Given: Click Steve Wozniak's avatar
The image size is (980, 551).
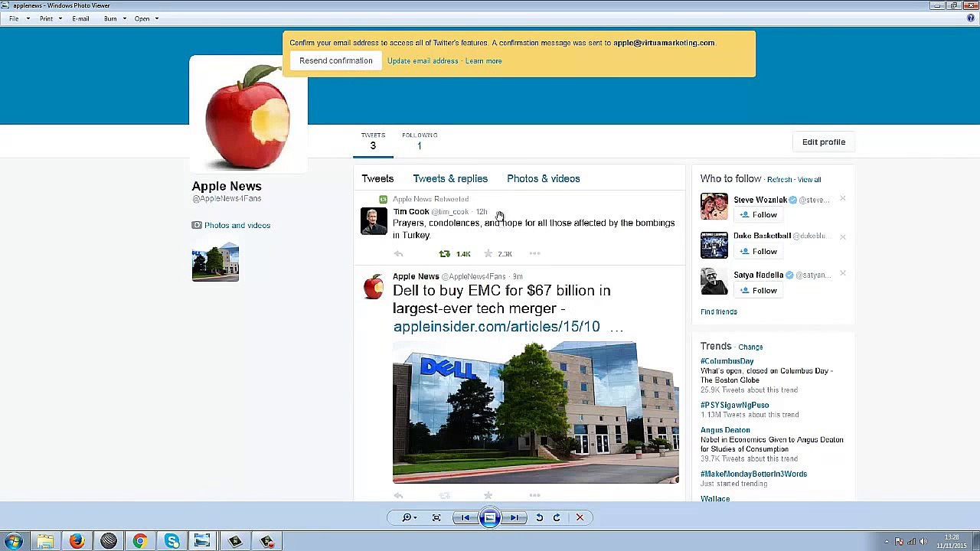Looking at the screenshot, I should (714, 207).
